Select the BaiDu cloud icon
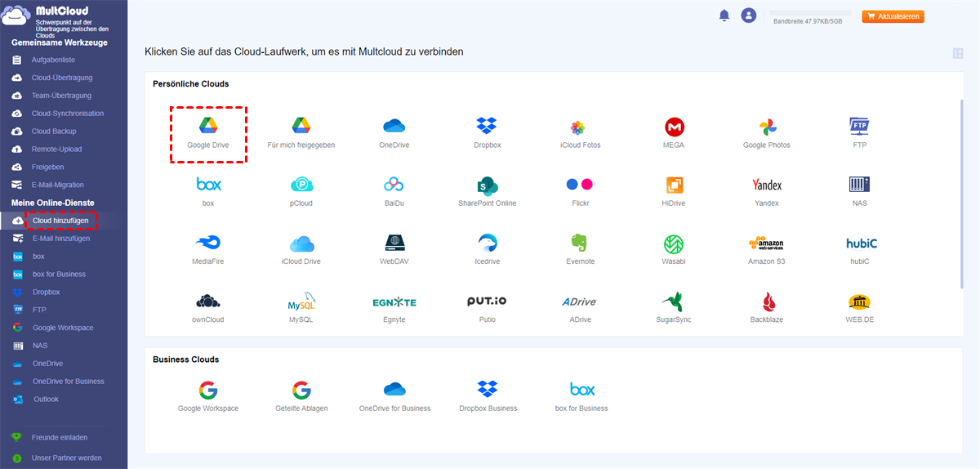 [x=394, y=185]
